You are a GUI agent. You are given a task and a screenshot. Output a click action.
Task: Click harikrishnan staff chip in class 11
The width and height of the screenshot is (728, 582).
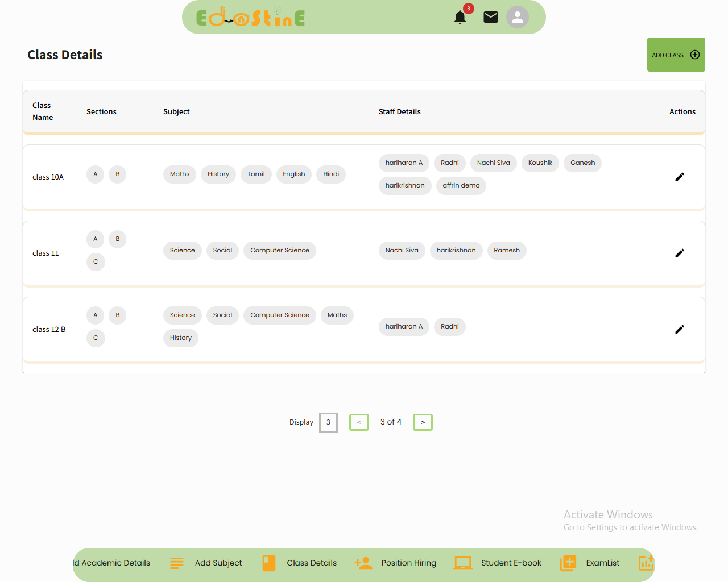tap(456, 251)
